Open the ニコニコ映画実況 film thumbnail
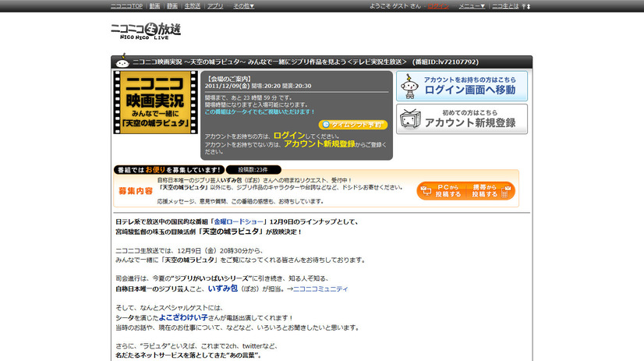Screen dimensions: 644x361 156,102
